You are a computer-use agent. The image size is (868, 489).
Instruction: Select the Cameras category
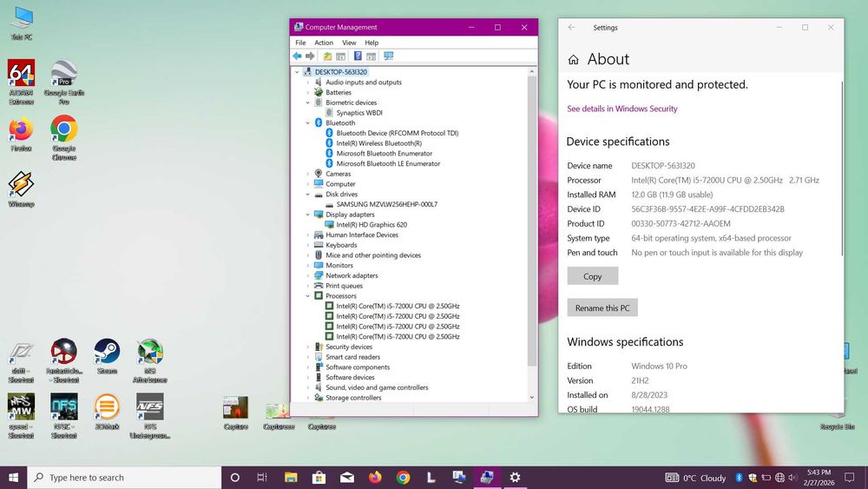(338, 174)
